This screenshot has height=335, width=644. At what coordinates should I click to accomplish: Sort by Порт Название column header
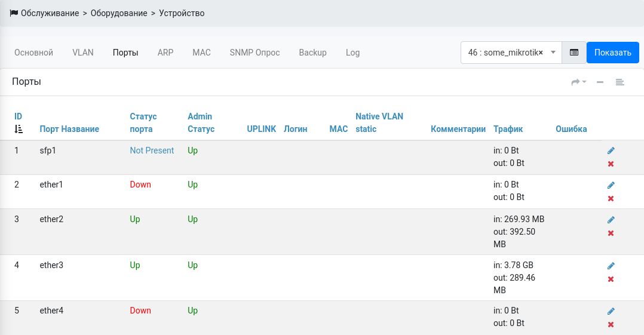(69, 129)
